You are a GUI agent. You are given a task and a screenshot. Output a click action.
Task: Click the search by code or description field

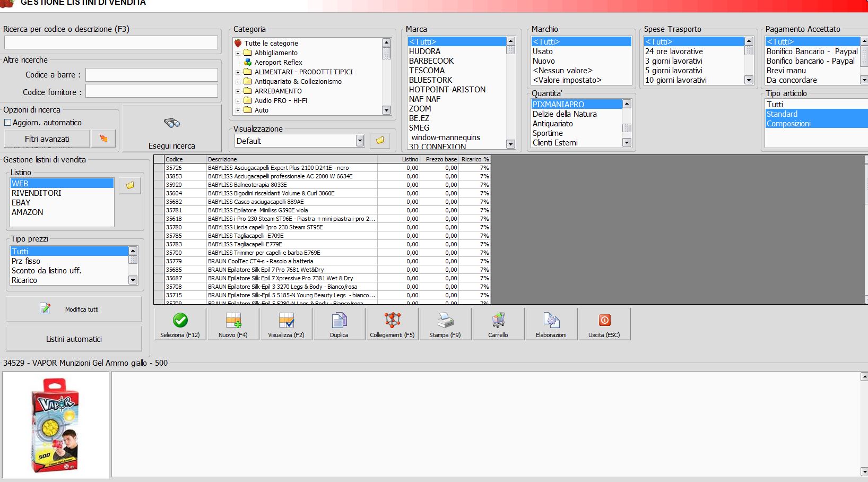pos(111,42)
